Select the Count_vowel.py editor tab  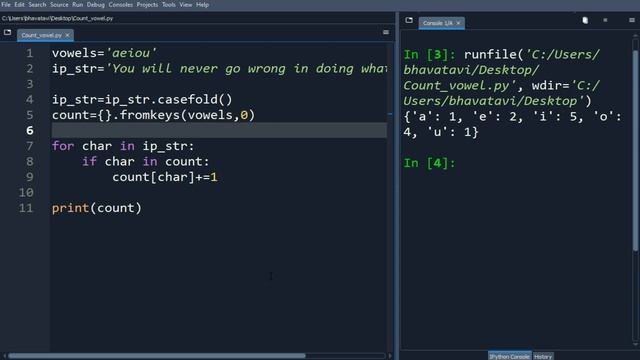(41, 35)
